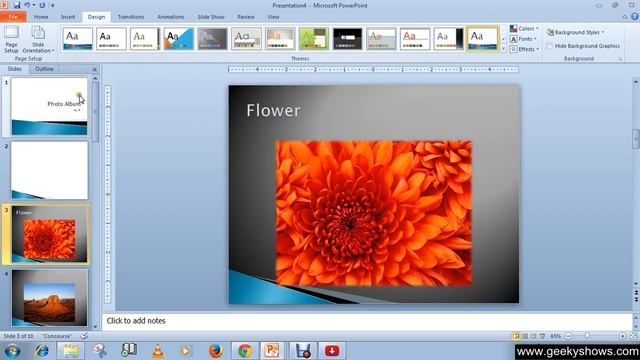Click the Flower title text on slide
The width and height of the screenshot is (640, 360).
point(273,111)
